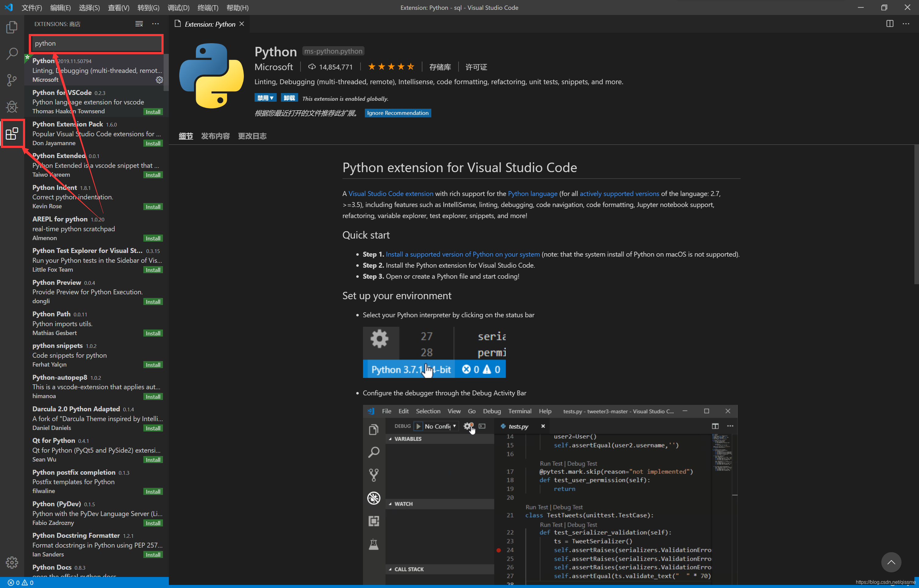Clear extensions search results icon
Viewport: 919px width, 588px height.
tap(139, 24)
